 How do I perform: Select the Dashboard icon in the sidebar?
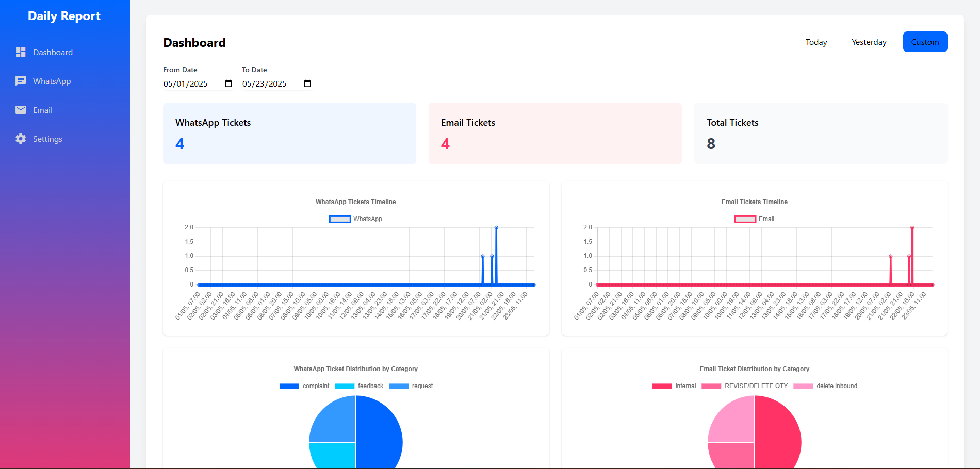tap(21, 52)
